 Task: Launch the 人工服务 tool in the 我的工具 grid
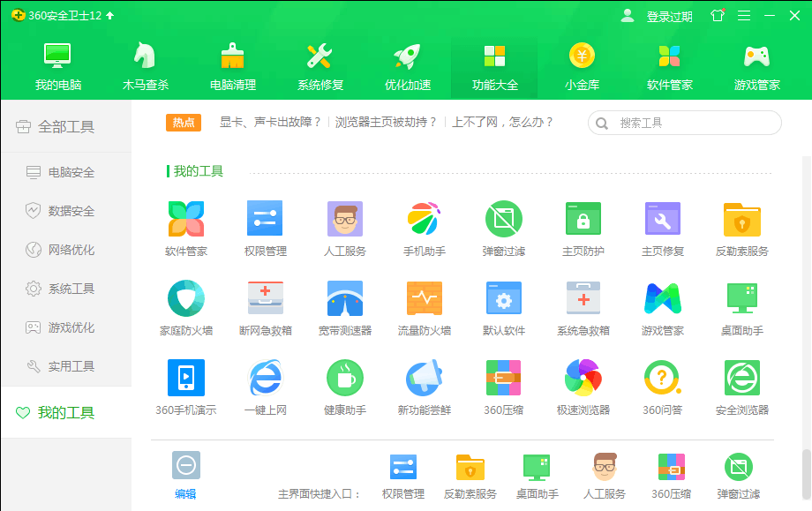point(345,219)
